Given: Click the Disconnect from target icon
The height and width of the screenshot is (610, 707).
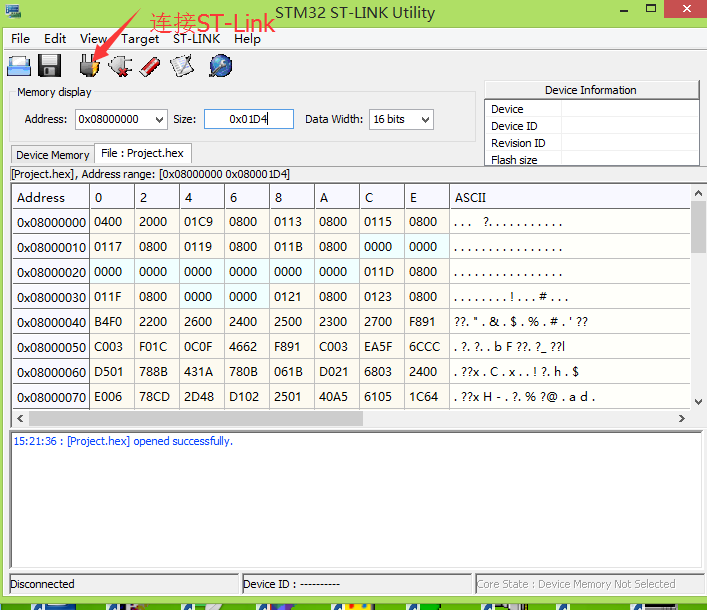Looking at the screenshot, I should pyautogui.click(x=120, y=66).
